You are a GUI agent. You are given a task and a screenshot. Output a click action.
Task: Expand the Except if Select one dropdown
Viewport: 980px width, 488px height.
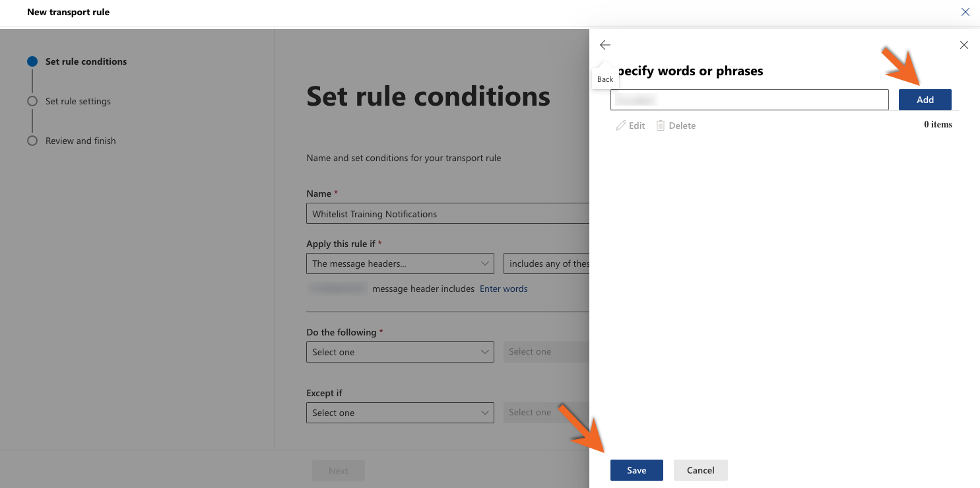tap(400, 413)
